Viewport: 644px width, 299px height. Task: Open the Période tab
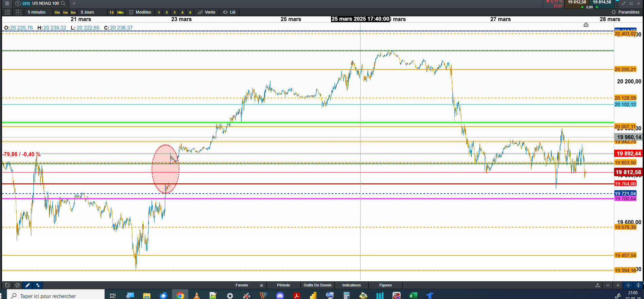(x=283, y=285)
